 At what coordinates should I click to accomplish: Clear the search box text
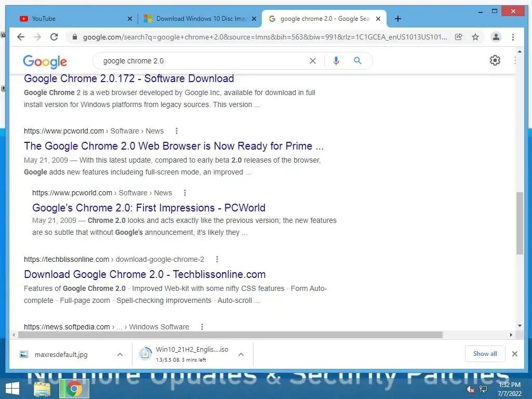(x=312, y=61)
